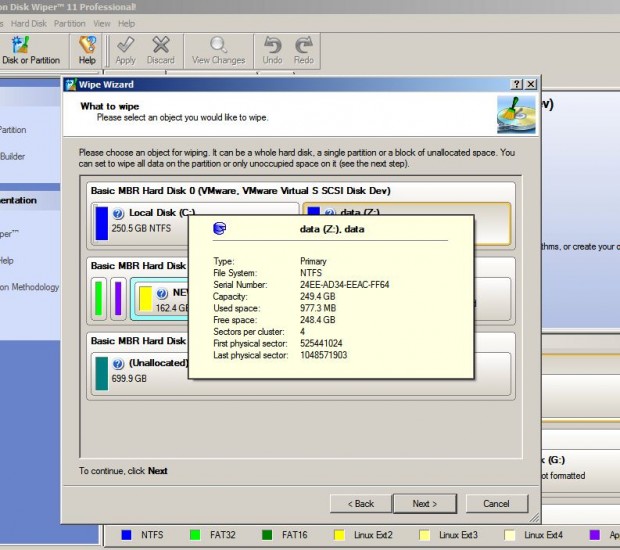Image resolution: width=620 pixels, height=550 pixels.
Task: Click the info icon on the yellow Ext2 partition
Action: [161, 293]
